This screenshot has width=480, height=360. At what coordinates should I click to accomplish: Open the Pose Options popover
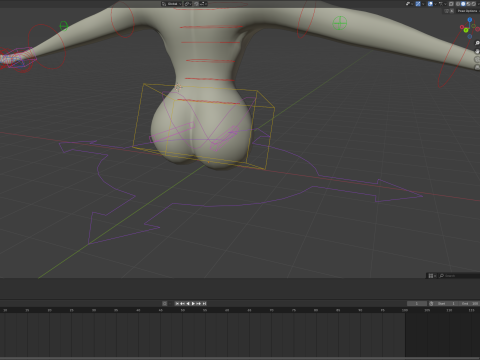tap(467, 11)
